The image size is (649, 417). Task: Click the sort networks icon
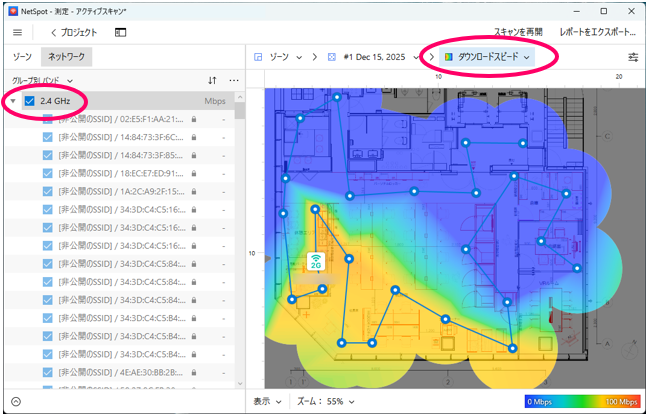[x=212, y=79]
